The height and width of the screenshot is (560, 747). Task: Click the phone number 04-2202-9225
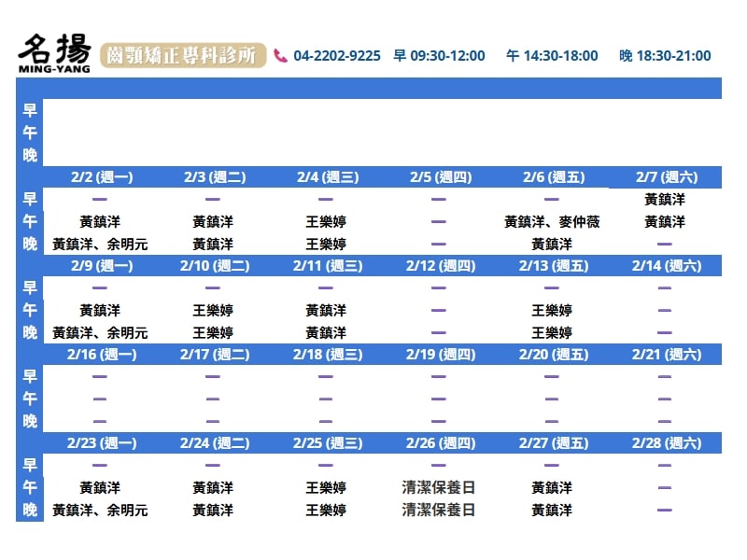(337, 56)
